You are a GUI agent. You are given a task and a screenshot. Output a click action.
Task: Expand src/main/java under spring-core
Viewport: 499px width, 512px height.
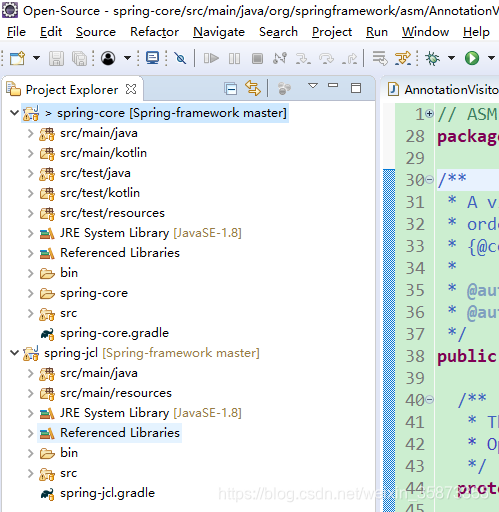click(30, 133)
